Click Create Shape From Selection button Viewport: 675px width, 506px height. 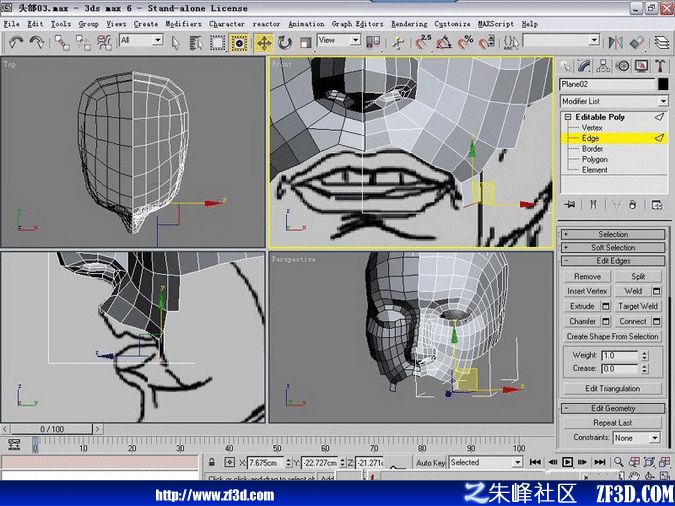pyautogui.click(x=613, y=336)
